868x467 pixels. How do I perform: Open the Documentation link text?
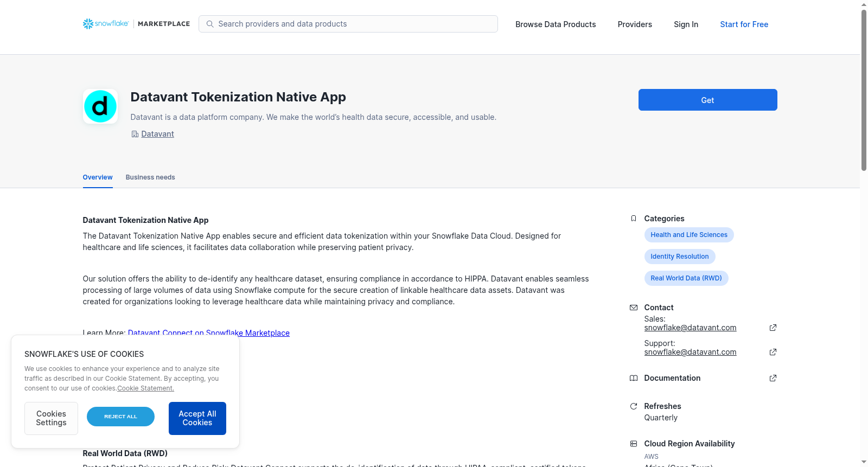click(672, 378)
